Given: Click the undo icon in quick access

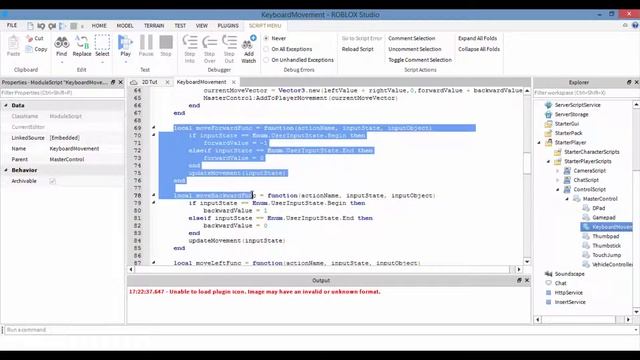Looking at the screenshot, I should (x=41, y=26).
